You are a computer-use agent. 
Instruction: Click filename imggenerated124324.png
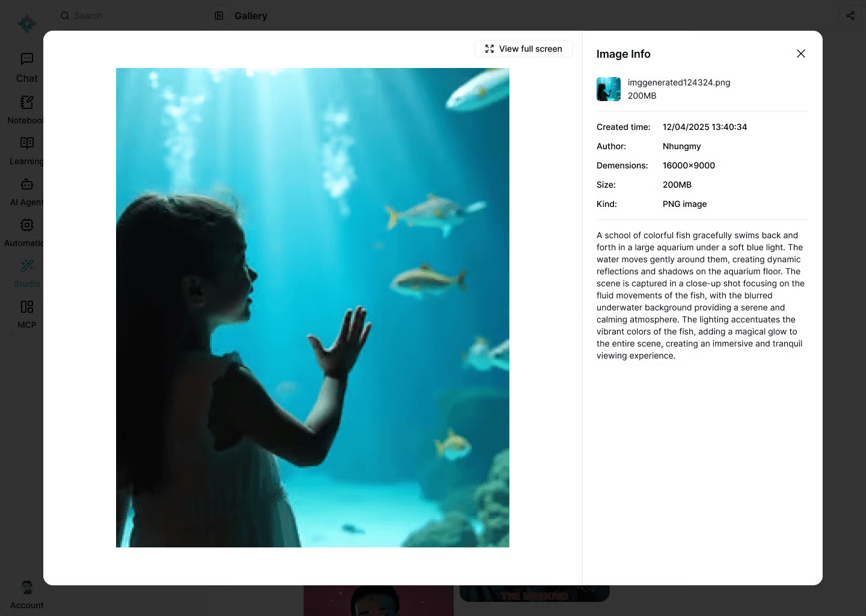point(679,82)
